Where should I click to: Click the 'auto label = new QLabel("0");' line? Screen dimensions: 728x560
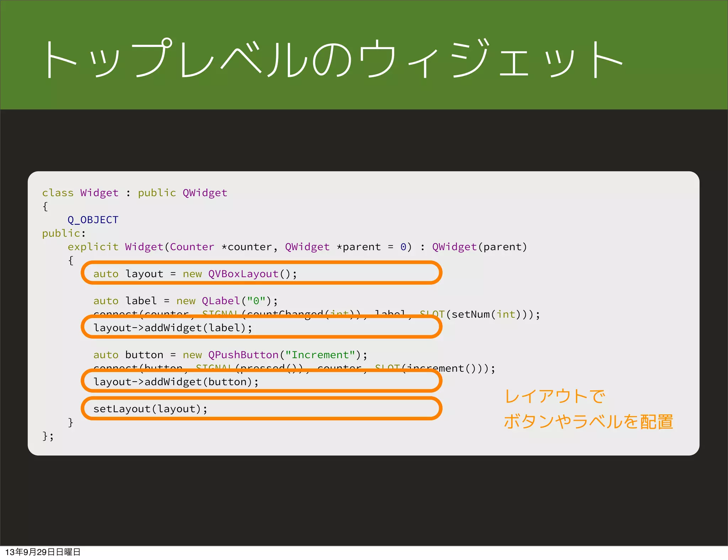pos(186,301)
